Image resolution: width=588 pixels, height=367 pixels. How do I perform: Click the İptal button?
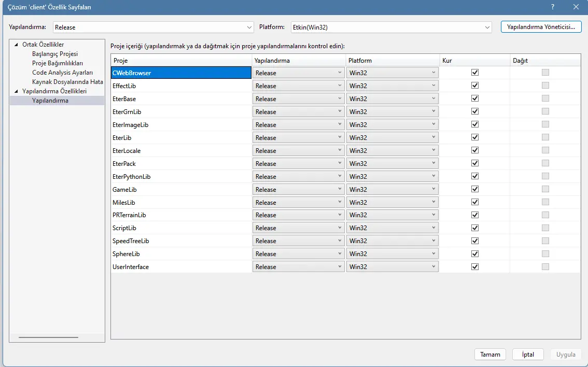(x=528, y=355)
